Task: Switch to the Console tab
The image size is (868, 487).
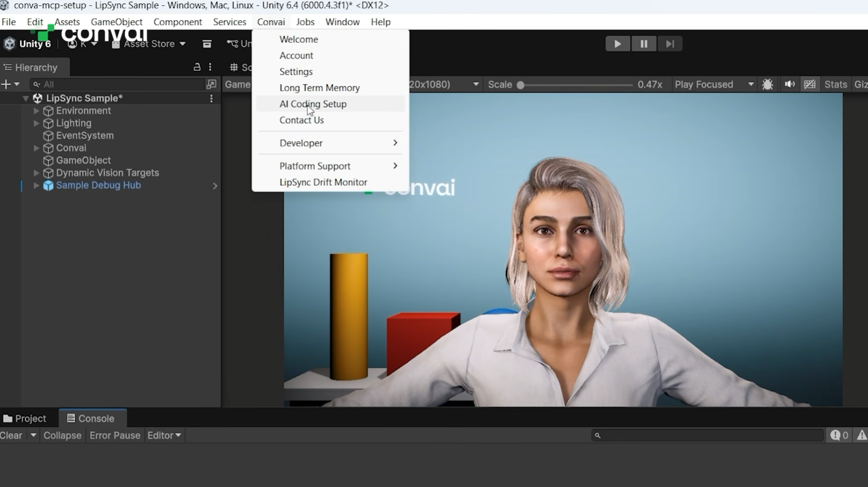Action: (x=93, y=418)
